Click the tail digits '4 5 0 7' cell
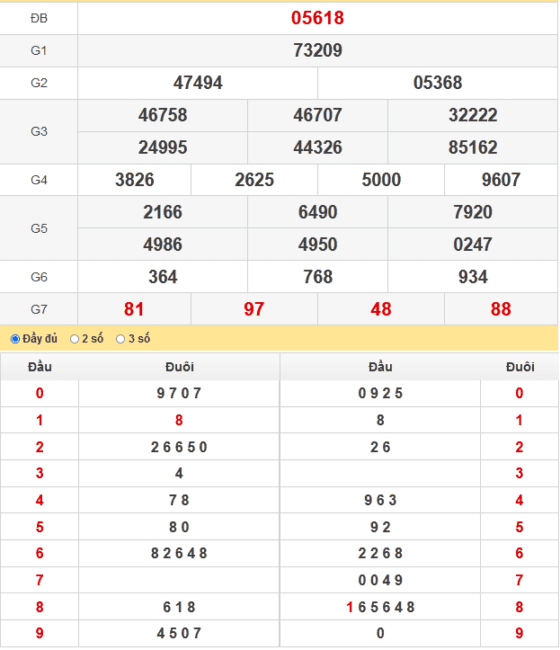This screenshot has height=650, width=560. click(x=179, y=633)
